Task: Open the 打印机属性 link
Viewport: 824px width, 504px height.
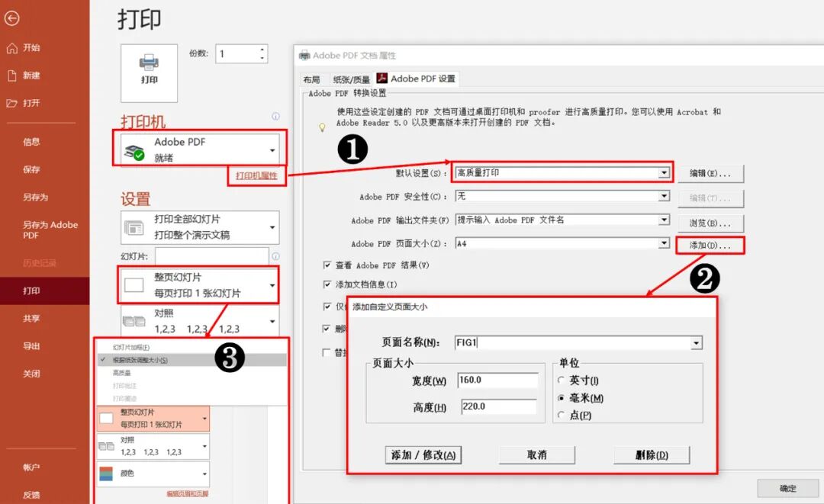Action: (x=256, y=176)
